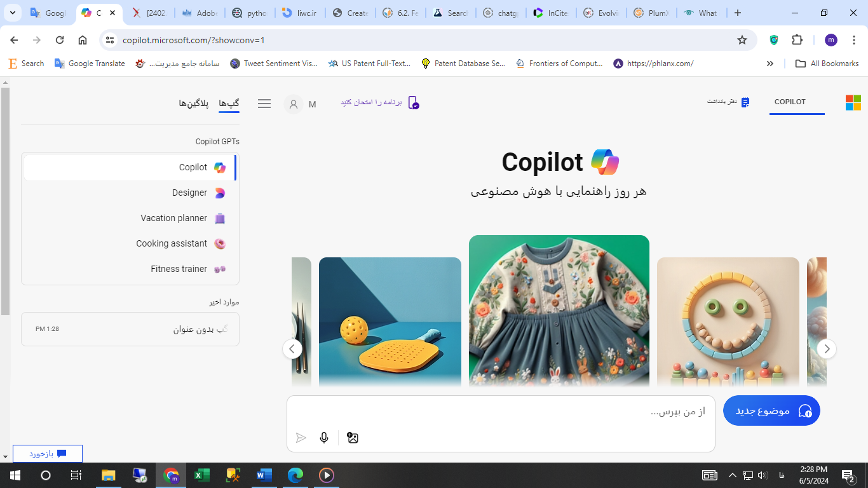This screenshot has width=868, height=488.
Task: Click the بازخورد feedback button
Action: point(48,454)
